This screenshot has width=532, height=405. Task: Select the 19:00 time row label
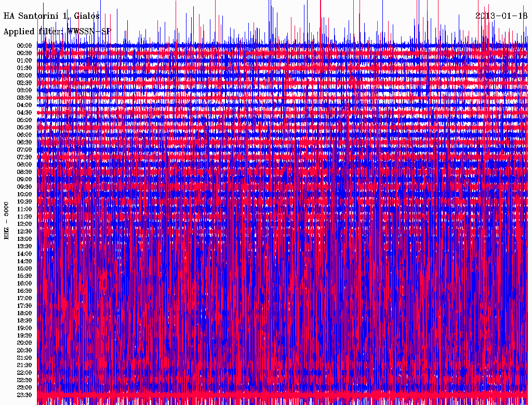click(24, 328)
